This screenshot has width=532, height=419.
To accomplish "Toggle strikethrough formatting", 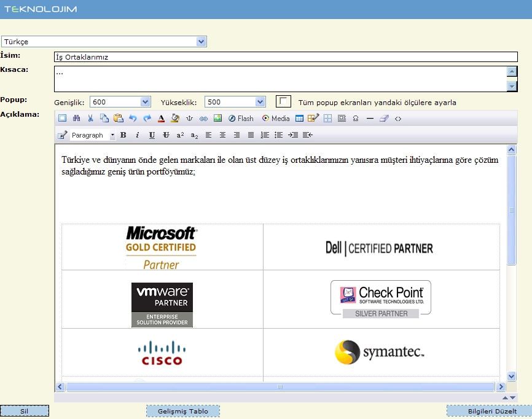I will pyautogui.click(x=166, y=135).
